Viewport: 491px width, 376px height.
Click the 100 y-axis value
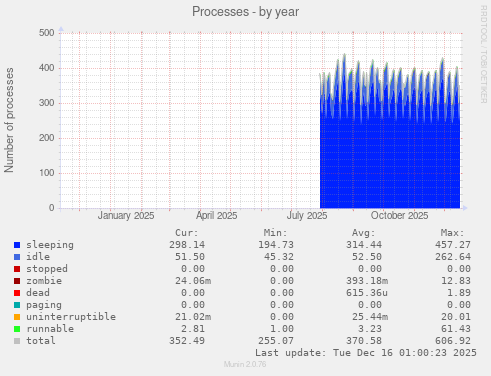point(47,173)
